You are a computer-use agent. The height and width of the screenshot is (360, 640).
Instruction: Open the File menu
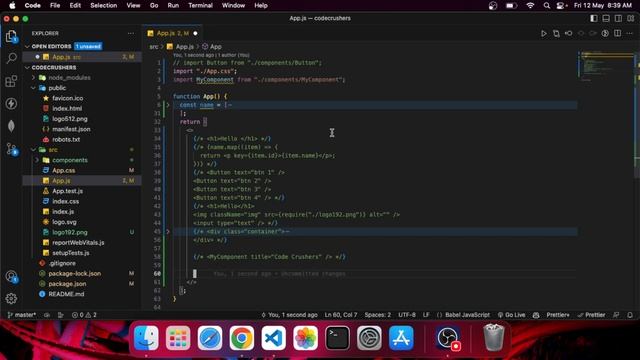55,5
